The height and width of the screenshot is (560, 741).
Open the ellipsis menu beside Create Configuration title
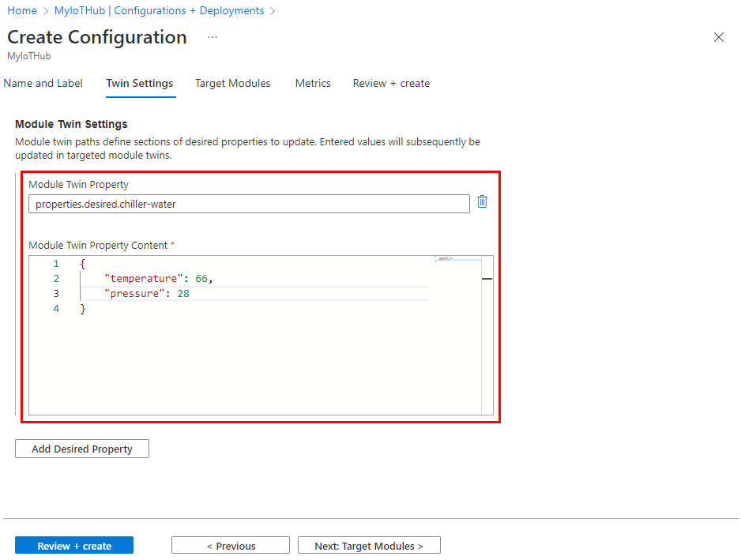point(211,37)
